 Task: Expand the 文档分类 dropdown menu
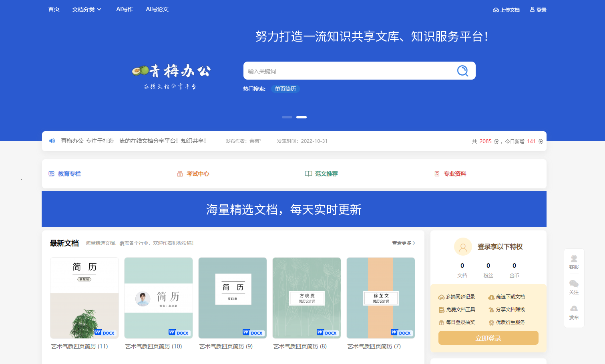click(86, 10)
